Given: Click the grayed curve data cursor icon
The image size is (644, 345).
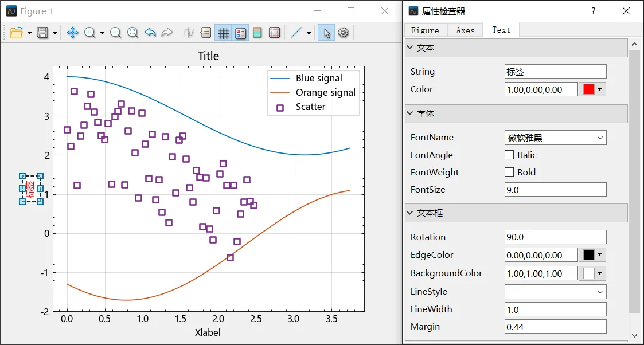Looking at the screenshot, I should [x=189, y=33].
